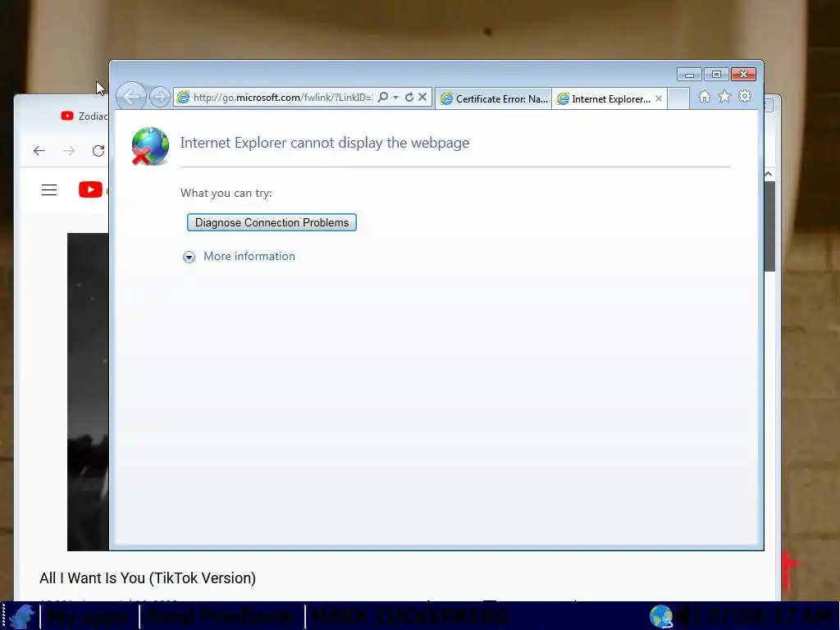Refresh the Internet Explorer page
The height and width of the screenshot is (630, 840).
[x=409, y=97]
